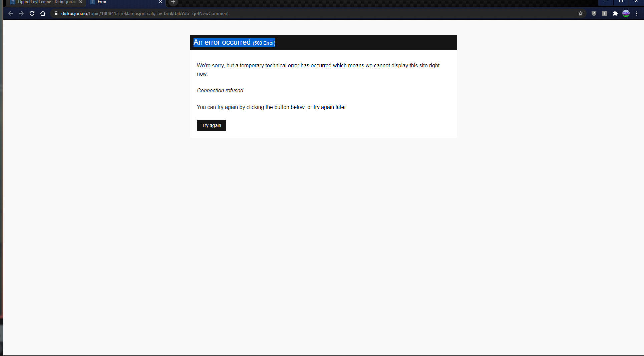Close the browser window
Image resolution: width=644 pixels, height=356 pixels.
tap(636, 2)
